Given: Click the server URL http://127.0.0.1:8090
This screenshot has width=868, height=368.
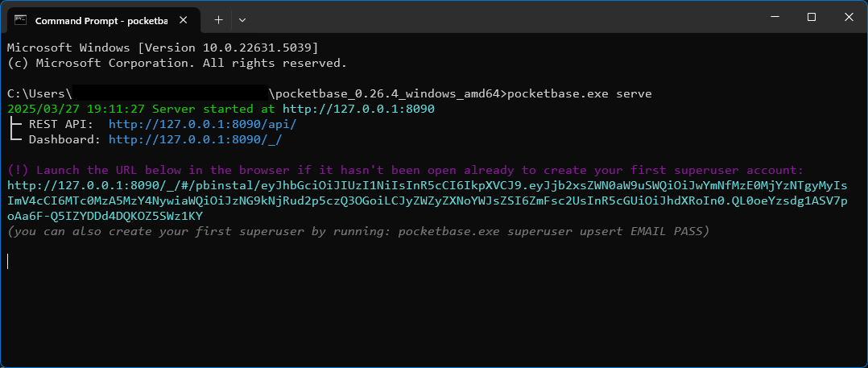Looking at the screenshot, I should coord(359,109).
